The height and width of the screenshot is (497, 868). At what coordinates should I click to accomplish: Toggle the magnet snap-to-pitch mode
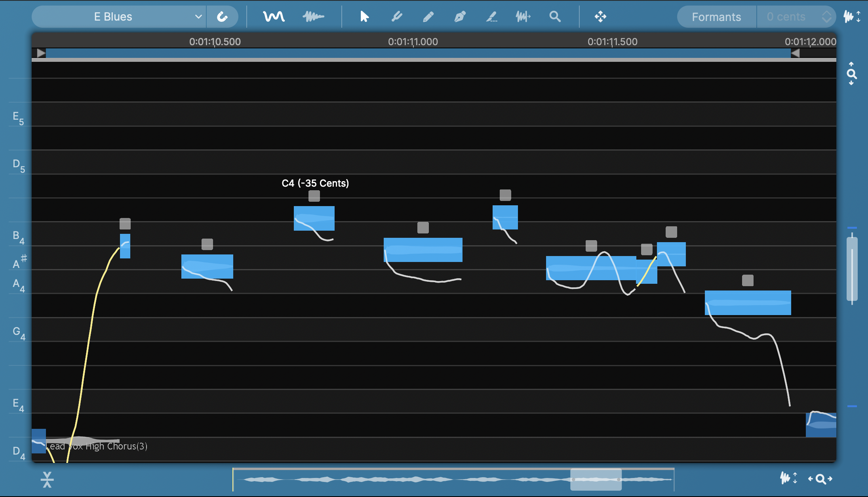[223, 17]
